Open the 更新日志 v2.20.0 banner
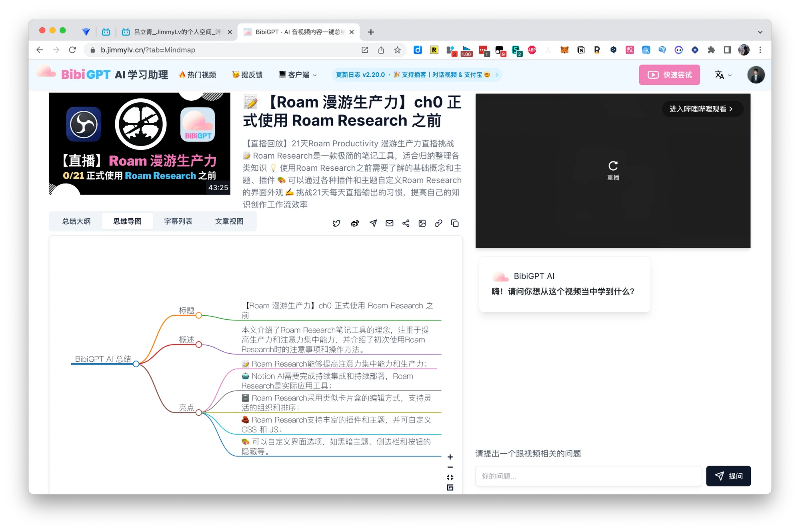Screen dimensions: 800x532 click(417, 75)
